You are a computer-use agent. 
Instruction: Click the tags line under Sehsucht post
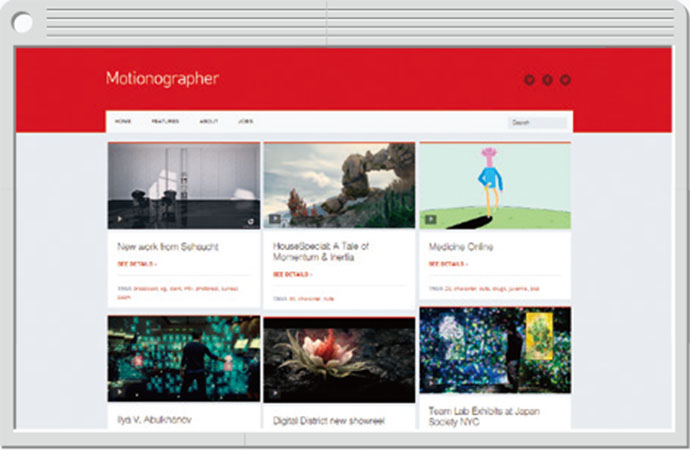tap(178, 293)
